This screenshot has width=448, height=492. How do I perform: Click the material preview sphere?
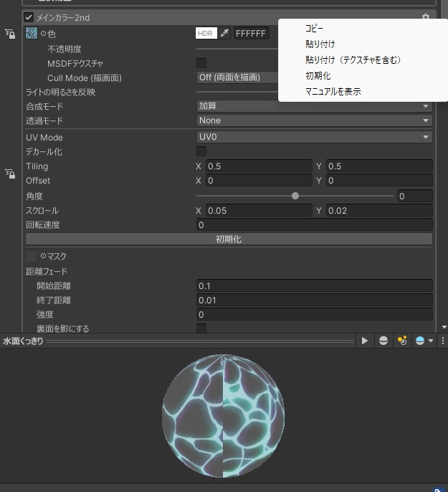223,416
